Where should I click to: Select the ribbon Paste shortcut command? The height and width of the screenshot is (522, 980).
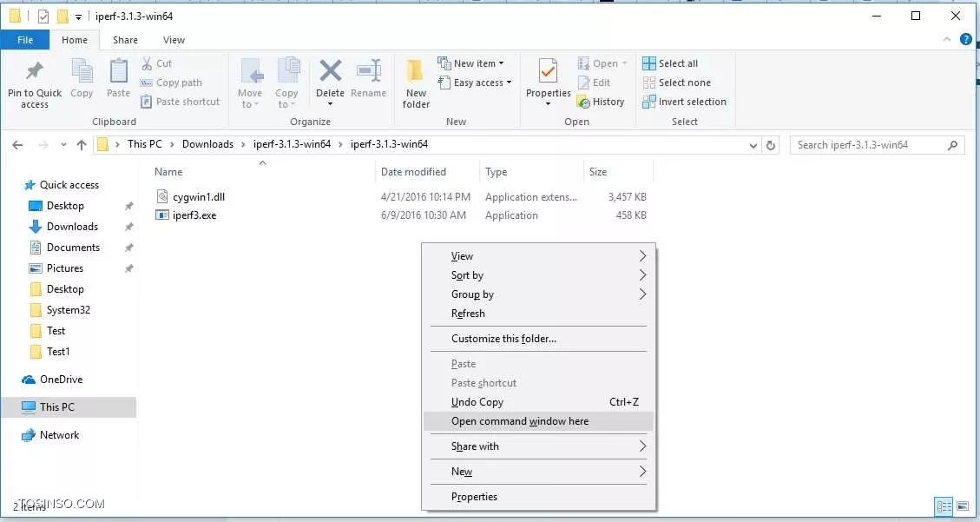pyautogui.click(x=181, y=102)
